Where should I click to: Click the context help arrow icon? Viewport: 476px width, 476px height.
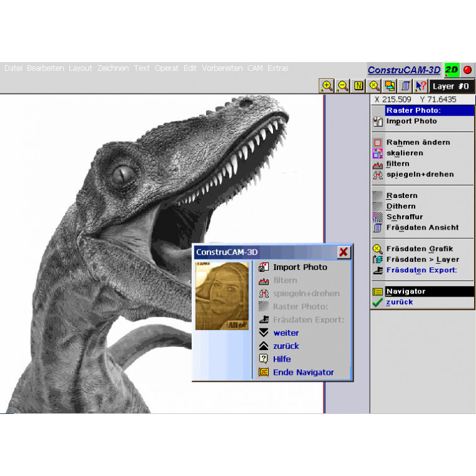tap(421, 86)
